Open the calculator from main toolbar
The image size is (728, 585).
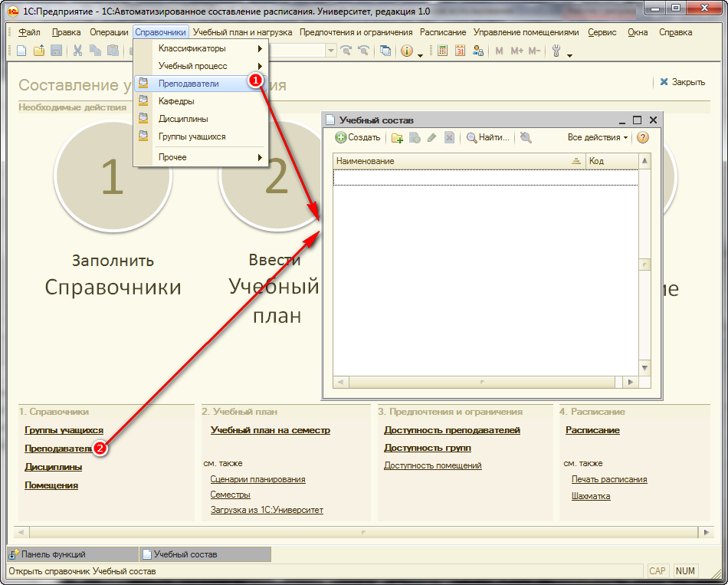coord(443,51)
